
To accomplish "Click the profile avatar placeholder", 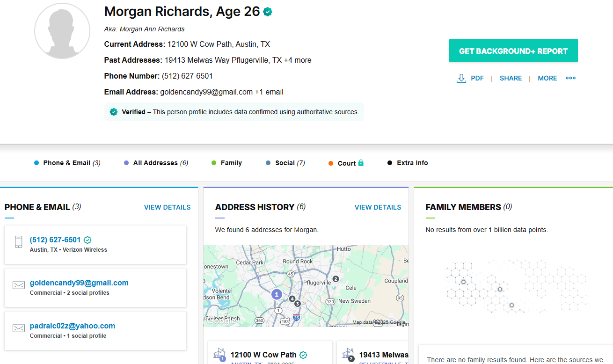I will coord(62,31).
